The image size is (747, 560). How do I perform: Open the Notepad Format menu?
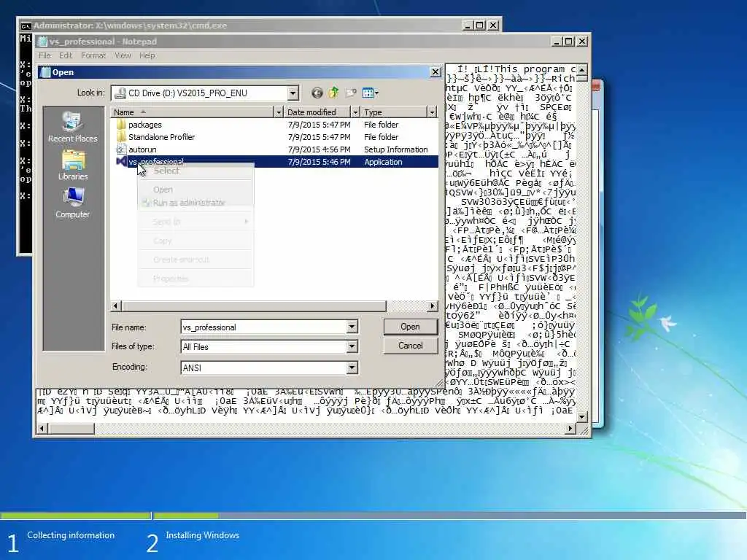[x=93, y=55]
